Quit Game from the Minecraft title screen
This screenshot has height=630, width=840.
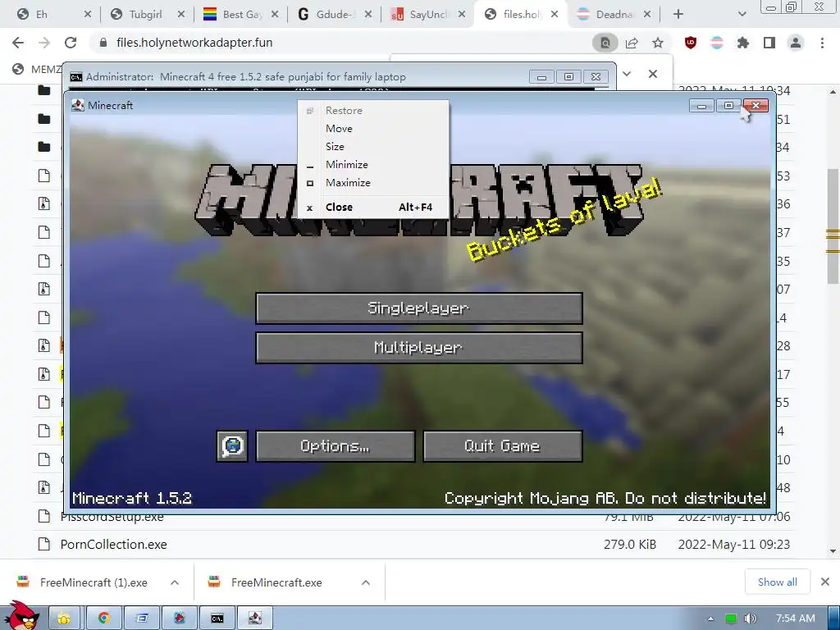(x=503, y=445)
